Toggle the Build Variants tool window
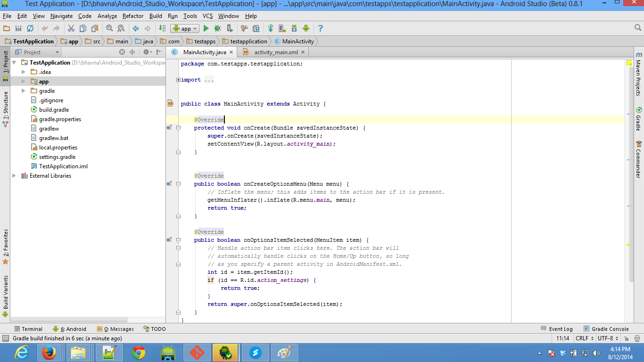This screenshot has width=644, height=362. pos(5,296)
